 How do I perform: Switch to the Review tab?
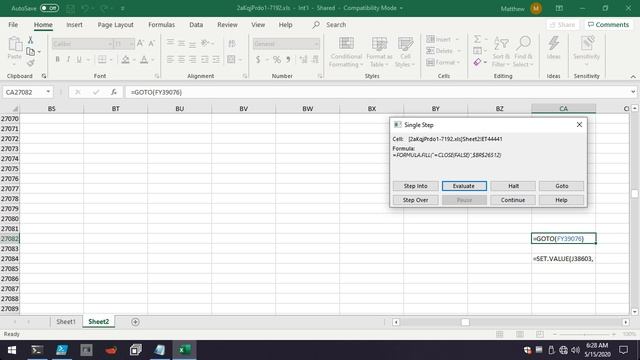(227, 24)
